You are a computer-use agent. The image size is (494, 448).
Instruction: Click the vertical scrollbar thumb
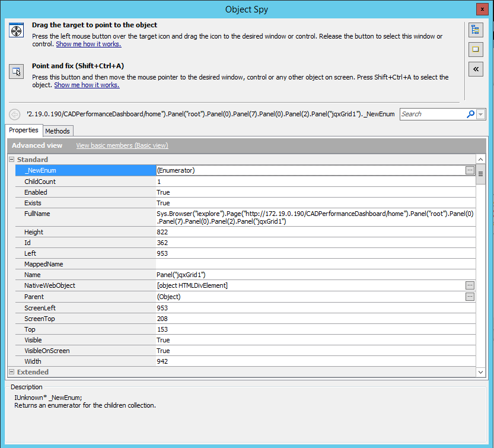tap(480, 174)
